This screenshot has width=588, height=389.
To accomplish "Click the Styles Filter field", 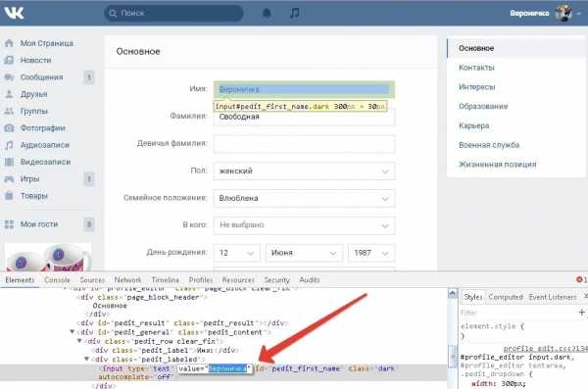I will 517,313.
